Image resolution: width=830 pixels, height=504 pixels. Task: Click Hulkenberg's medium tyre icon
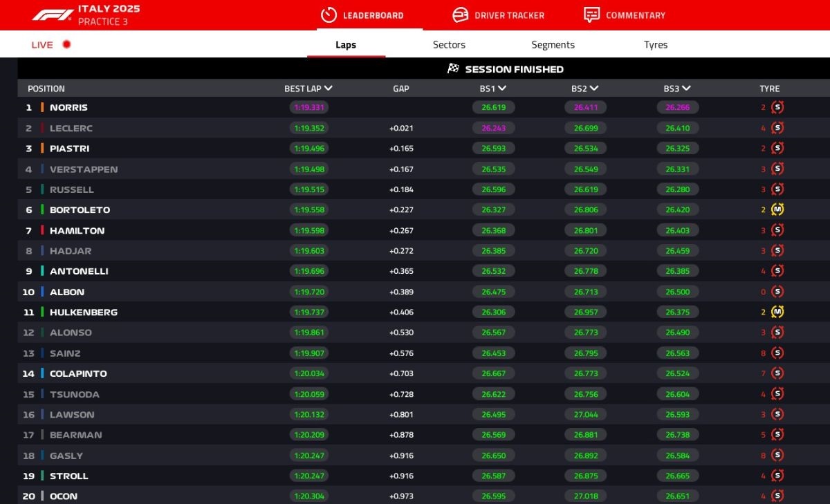click(777, 312)
